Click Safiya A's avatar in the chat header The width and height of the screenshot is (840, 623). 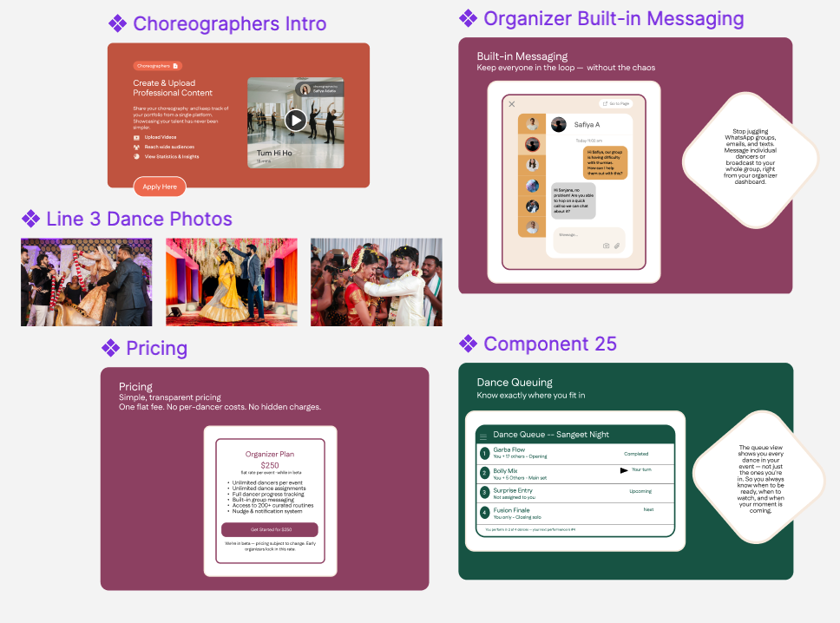(x=558, y=125)
